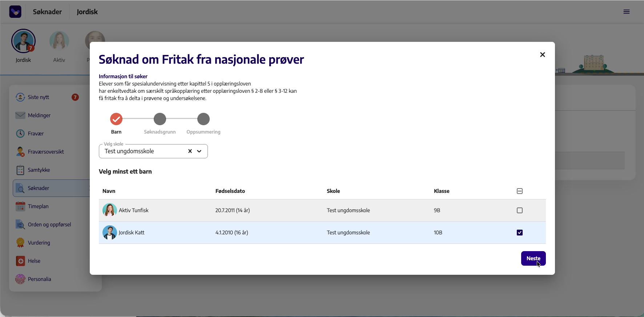Open Siste nytt icon in sidebar

(20, 97)
